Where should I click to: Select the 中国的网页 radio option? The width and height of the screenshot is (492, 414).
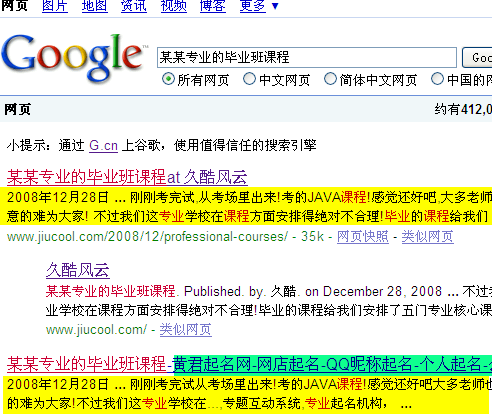(x=437, y=79)
